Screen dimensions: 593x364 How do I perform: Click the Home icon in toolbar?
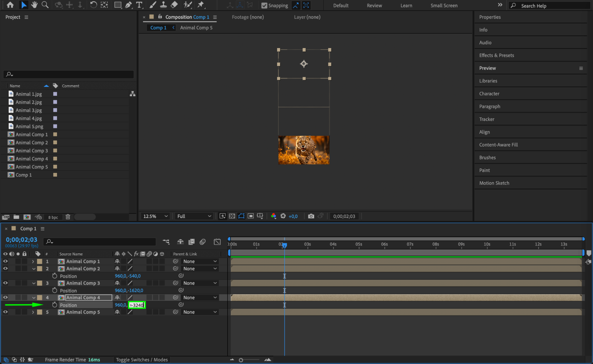pyautogui.click(x=10, y=5)
